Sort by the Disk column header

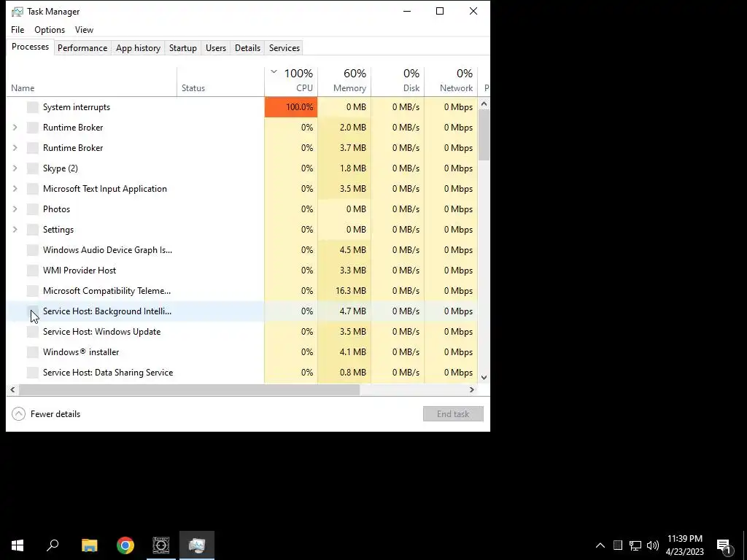(398, 81)
